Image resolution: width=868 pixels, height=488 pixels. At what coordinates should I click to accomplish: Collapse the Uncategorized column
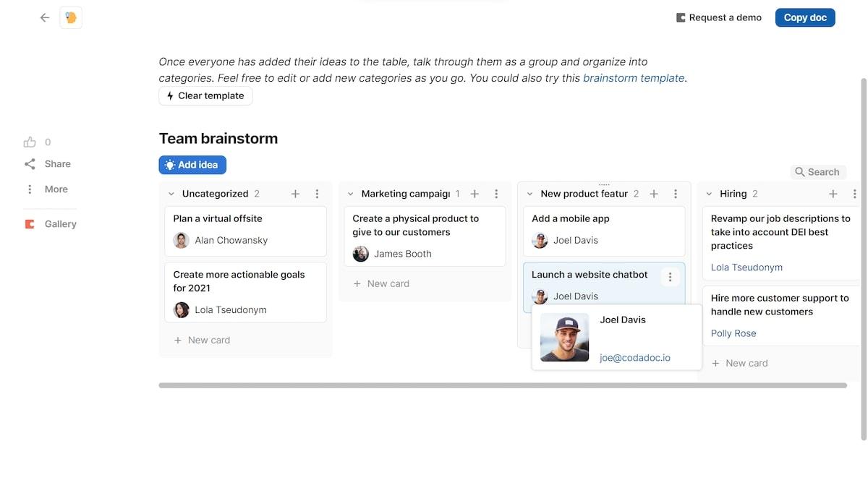[x=171, y=194]
